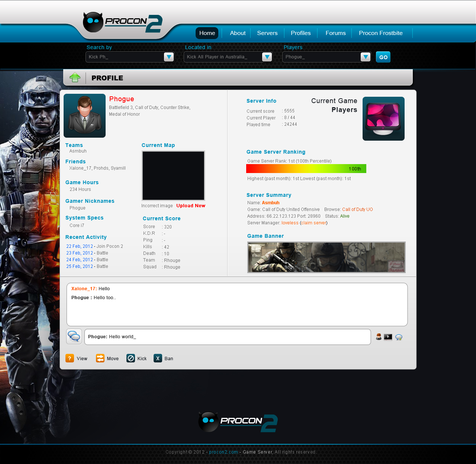Open the Players dropdown arrow

click(x=366, y=57)
